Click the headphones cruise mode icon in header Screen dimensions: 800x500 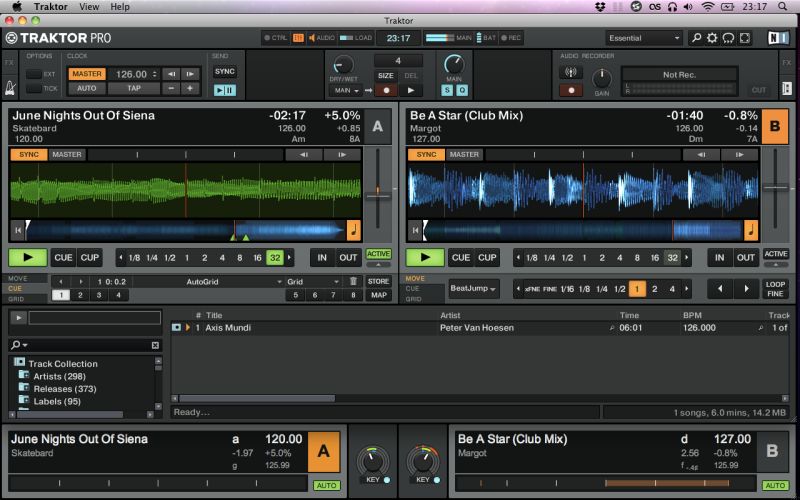[729, 38]
